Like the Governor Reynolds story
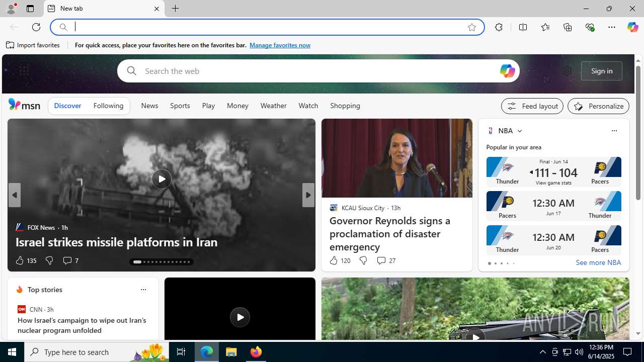644x362 pixels. click(x=333, y=260)
